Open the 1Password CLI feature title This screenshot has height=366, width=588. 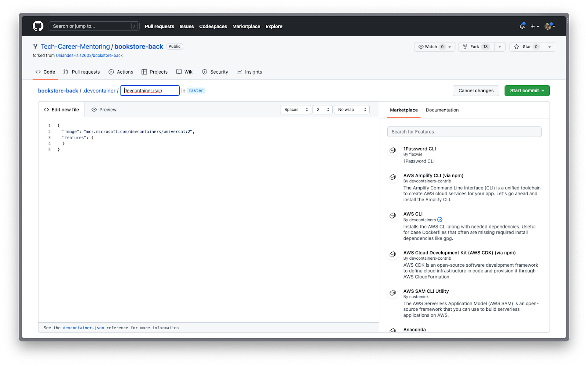tap(420, 149)
